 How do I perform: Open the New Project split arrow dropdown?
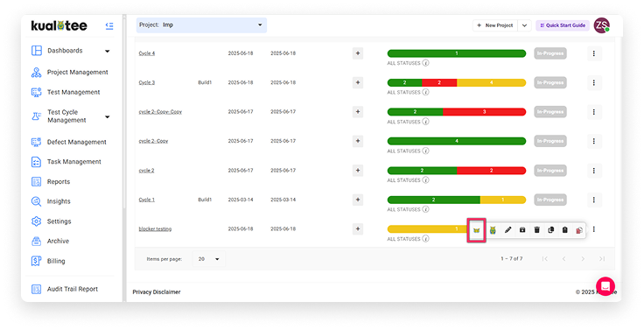point(524,25)
